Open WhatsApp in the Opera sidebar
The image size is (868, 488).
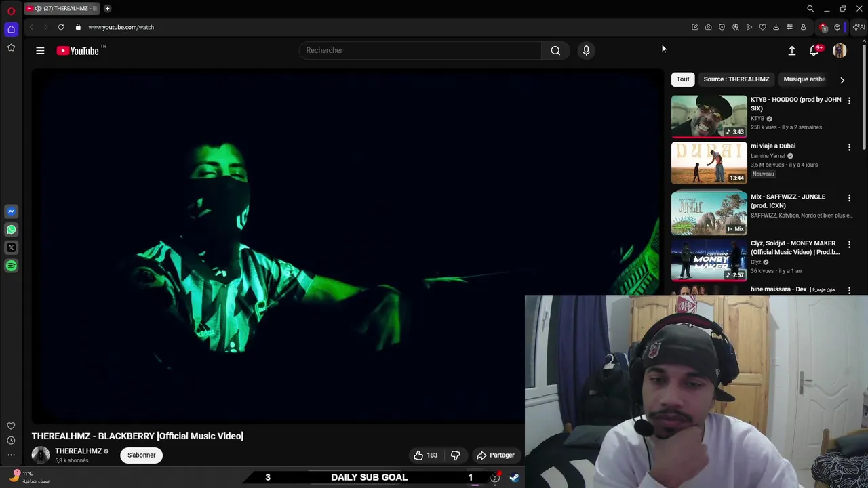point(11,230)
